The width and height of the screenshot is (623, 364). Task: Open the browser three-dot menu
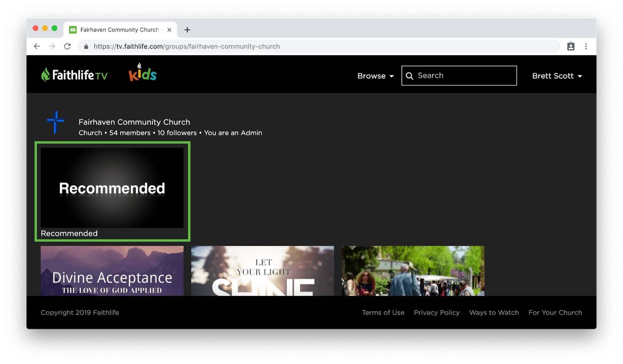(586, 46)
